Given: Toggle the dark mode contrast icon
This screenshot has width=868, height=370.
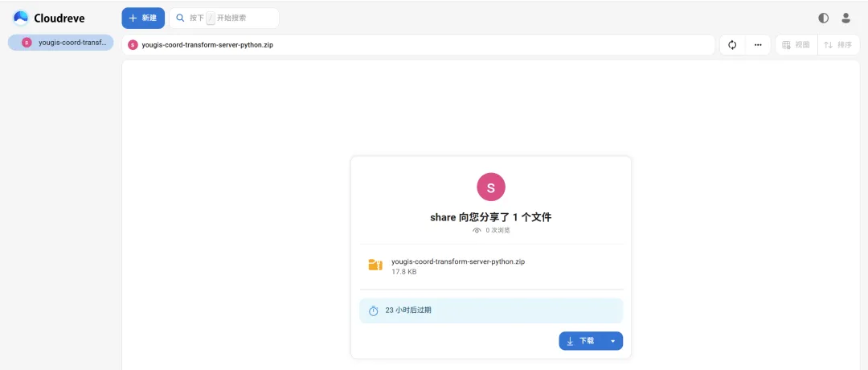Looking at the screenshot, I should point(824,18).
